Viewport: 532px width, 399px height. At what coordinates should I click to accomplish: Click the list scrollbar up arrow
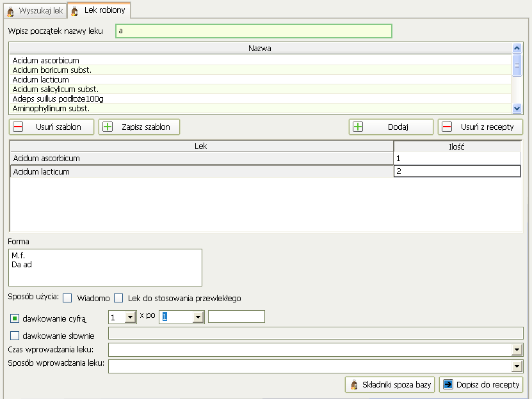(x=517, y=48)
